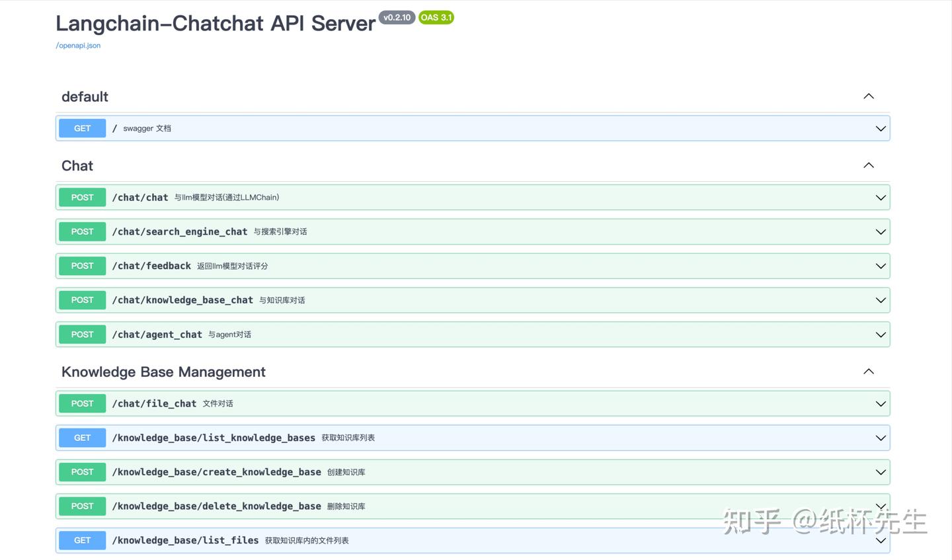Viewport: 952px width, 560px height.
Task: Click the GET badge for list_knowledge_bases
Action: (83, 438)
